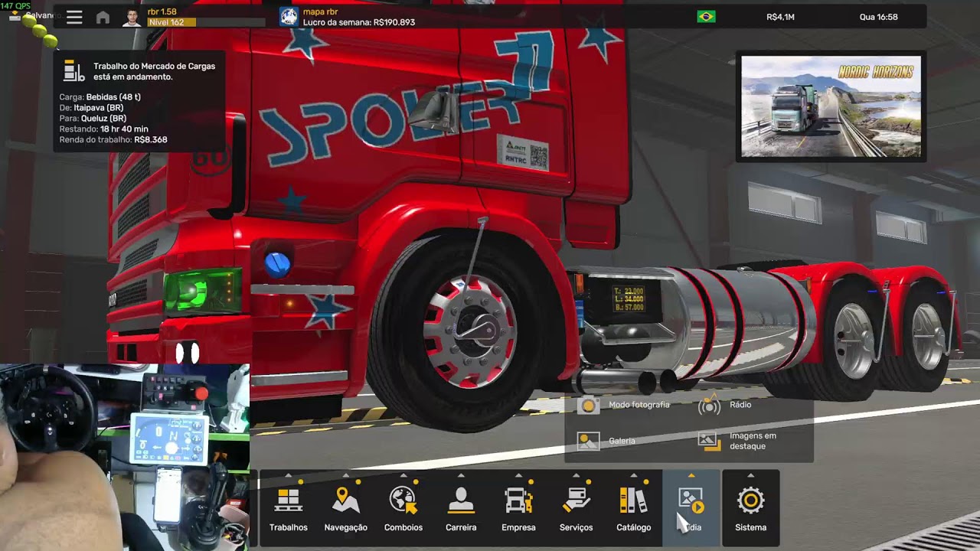
Task: Expand the arrow above Comboios
Action: (x=403, y=475)
